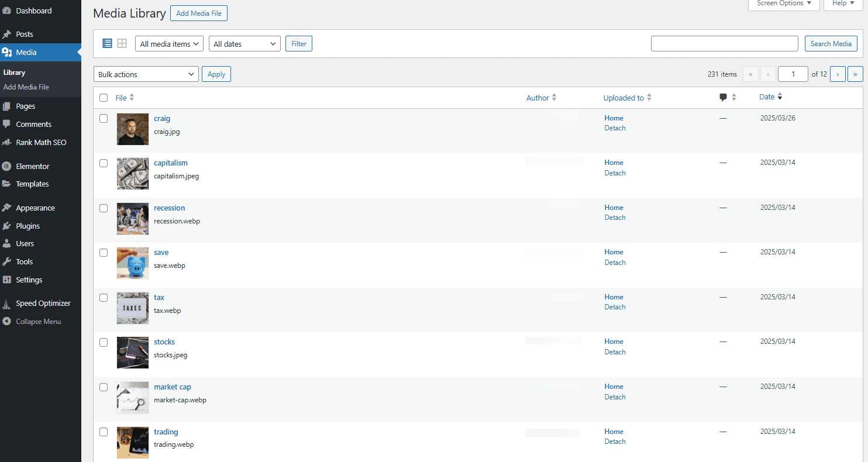Viewport: 868px width, 462px height.
Task: Open the All media items dropdown
Action: (168, 43)
